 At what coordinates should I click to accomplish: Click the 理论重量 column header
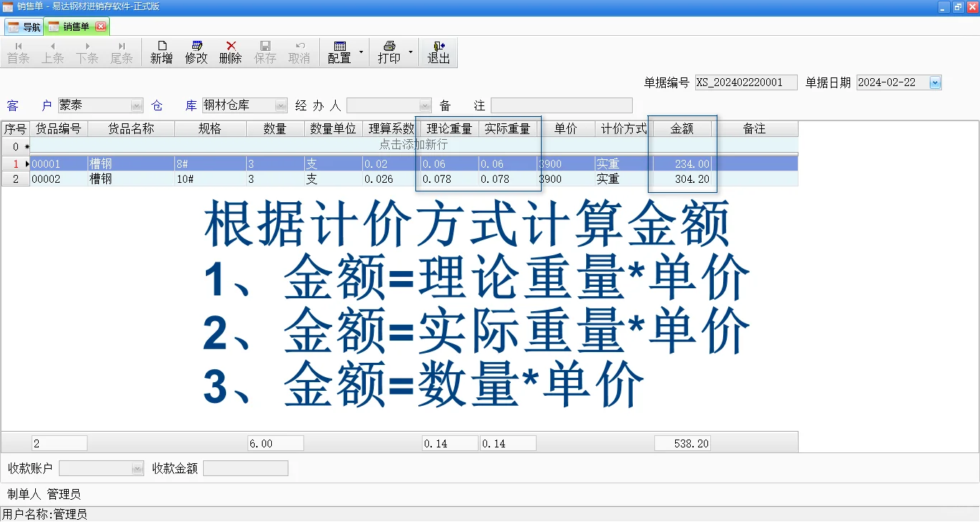point(450,129)
